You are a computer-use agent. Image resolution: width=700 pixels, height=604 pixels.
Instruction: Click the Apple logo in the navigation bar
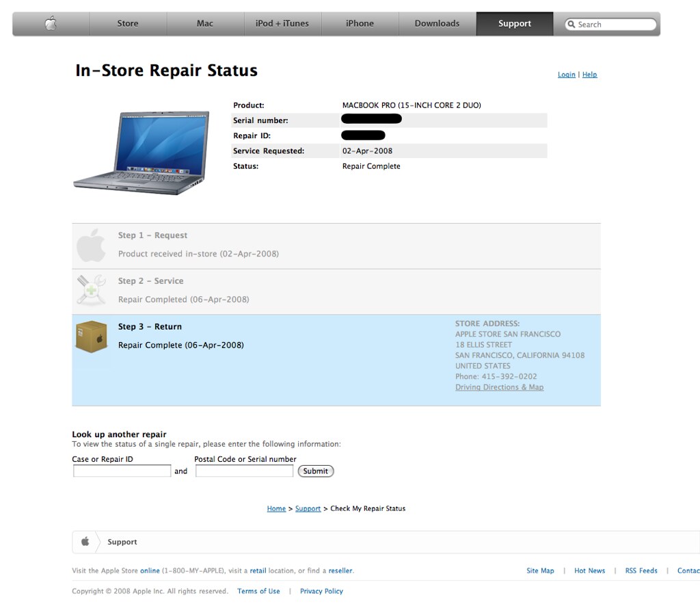point(50,23)
